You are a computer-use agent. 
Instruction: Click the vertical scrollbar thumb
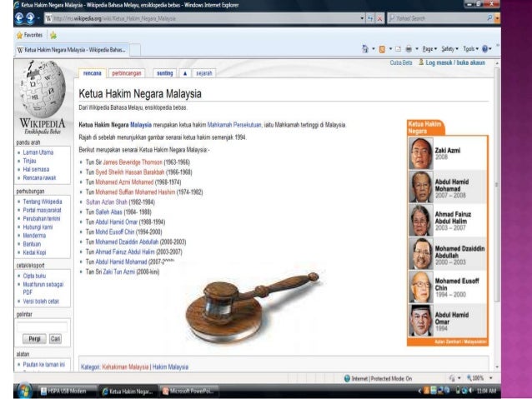(x=497, y=185)
